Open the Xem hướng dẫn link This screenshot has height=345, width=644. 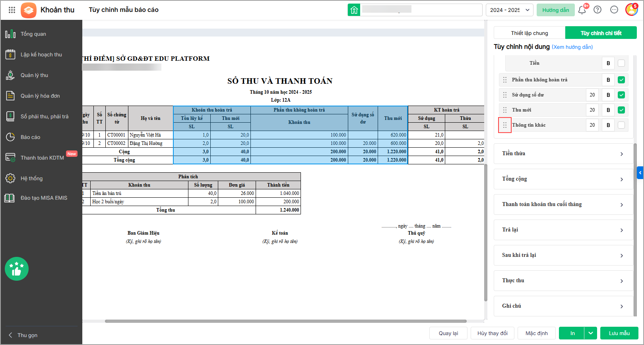coord(572,47)
